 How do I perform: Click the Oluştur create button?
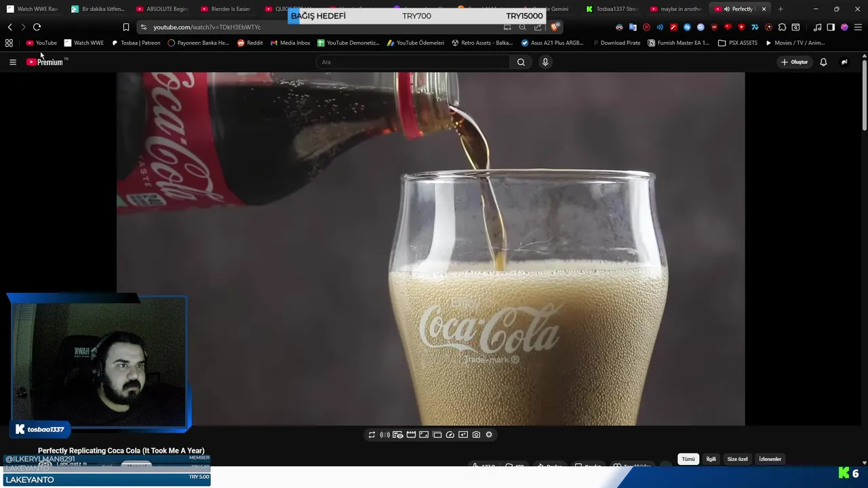794,62
